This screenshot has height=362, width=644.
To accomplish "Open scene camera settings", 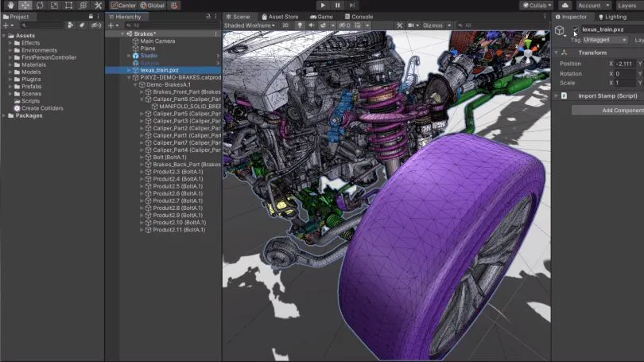I will click(411, 25).
